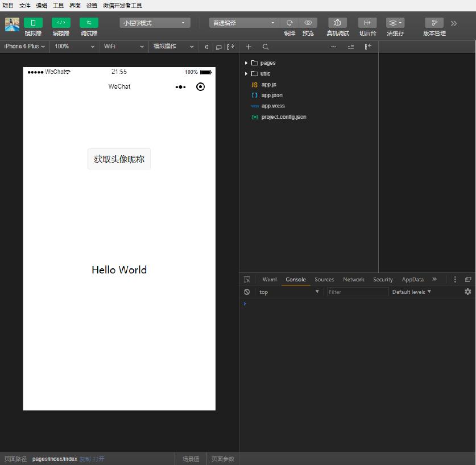Open the iPhone 6 Plus device dropdown
The height and width of the screenshot is (465, 476).
(x=24, y=47)
